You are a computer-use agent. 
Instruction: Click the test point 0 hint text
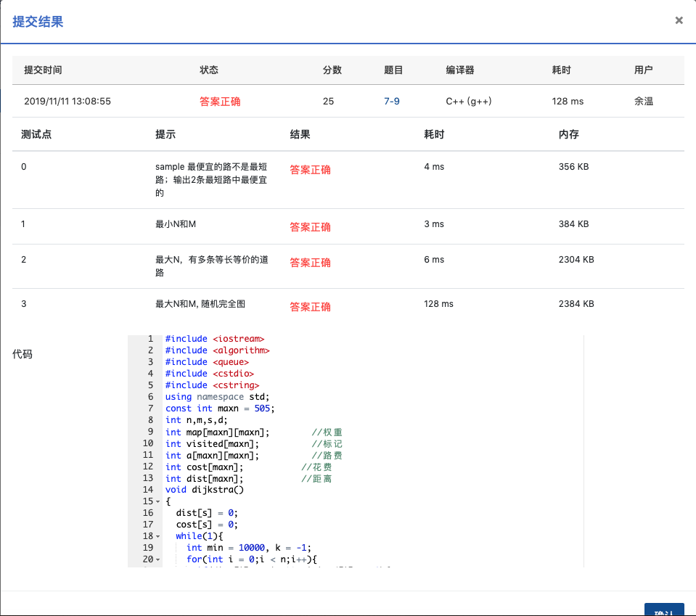(x=211, y=180)
